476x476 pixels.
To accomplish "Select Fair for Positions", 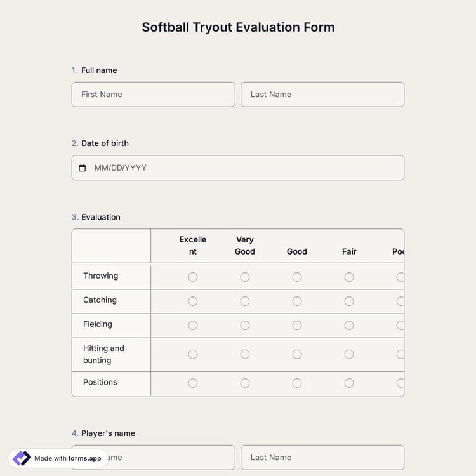I will click(349, 383).
